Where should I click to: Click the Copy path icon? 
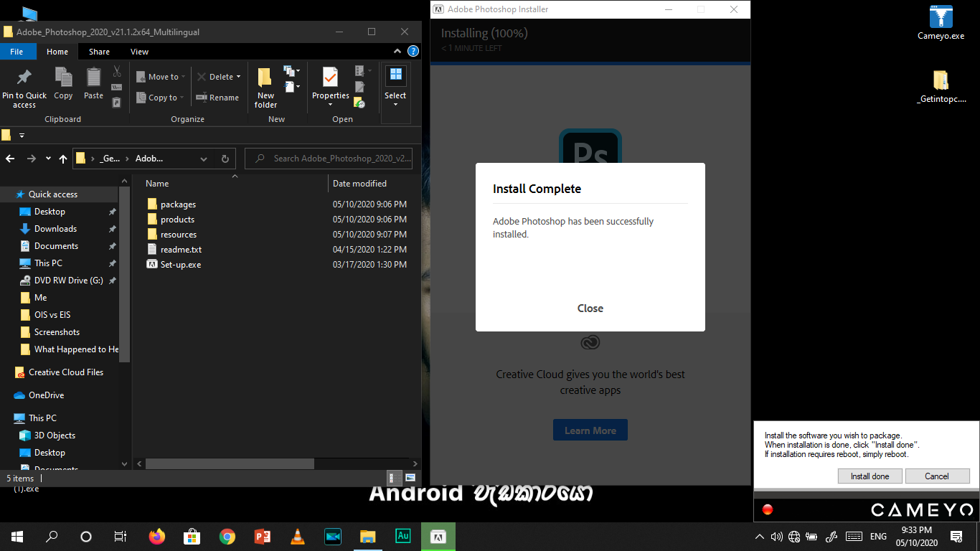click(116, 88)
